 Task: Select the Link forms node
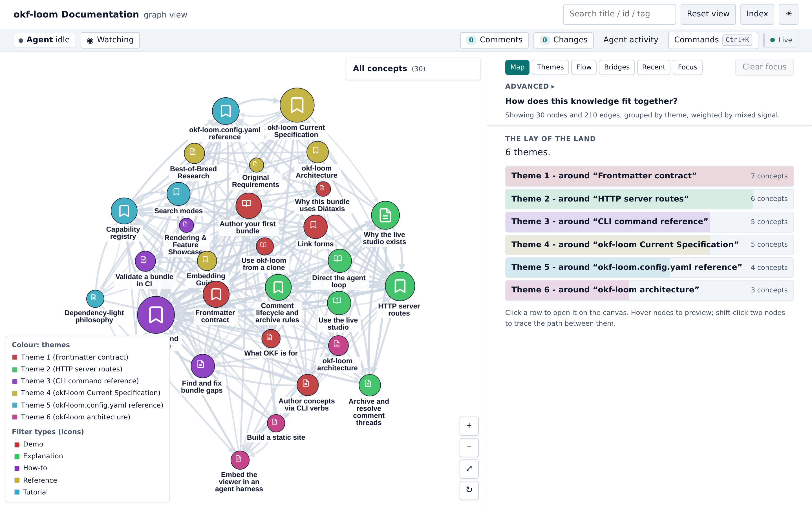[315, 227]
